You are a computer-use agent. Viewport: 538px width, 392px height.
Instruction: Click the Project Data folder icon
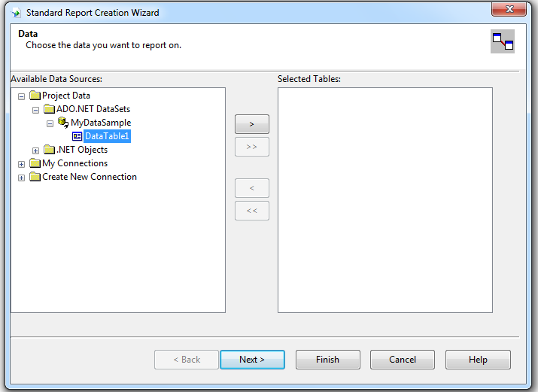(35, 96)
